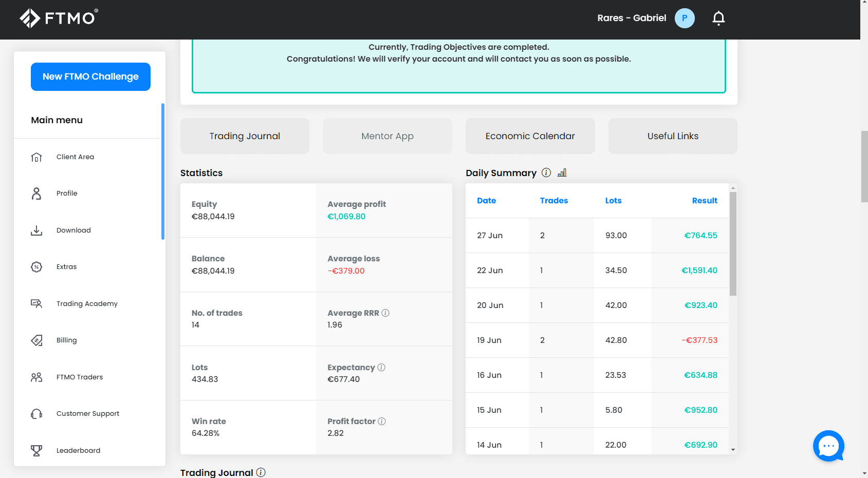Click the Daily Summary info icon
The image size is (868, 478).
(x=546, y=173)
